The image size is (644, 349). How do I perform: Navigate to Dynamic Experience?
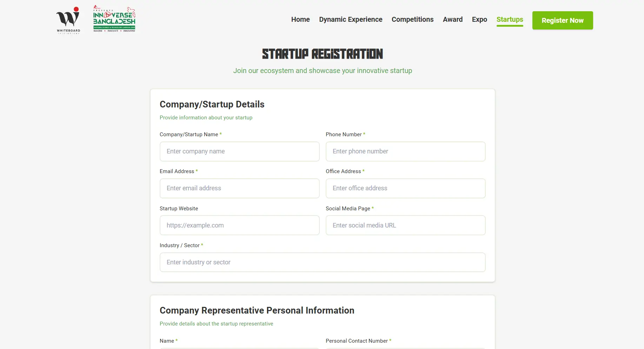[350, 20]
